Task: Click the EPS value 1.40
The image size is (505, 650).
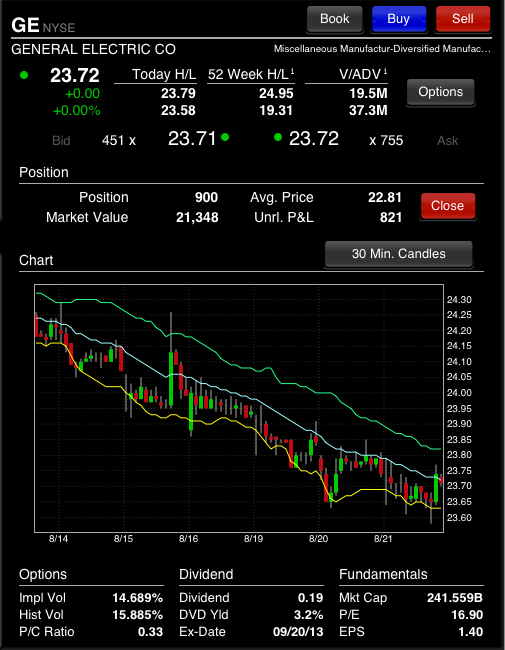Action: [471, 632]
